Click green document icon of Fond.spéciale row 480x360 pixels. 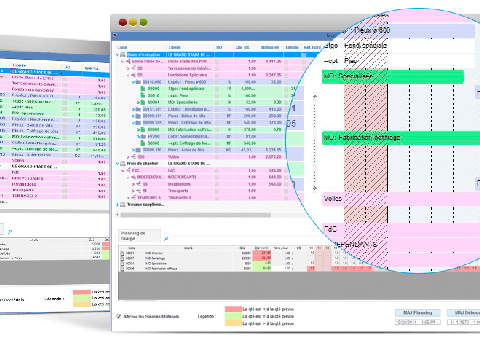click(143, 89)
